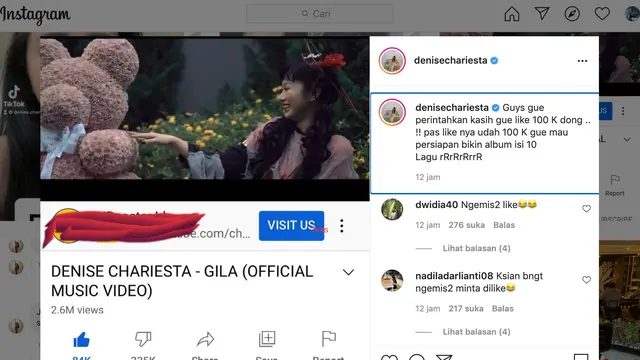Open dwidia40 profile avatar
640x360 pixels.
pyautogui.click(x=392, y=209)
